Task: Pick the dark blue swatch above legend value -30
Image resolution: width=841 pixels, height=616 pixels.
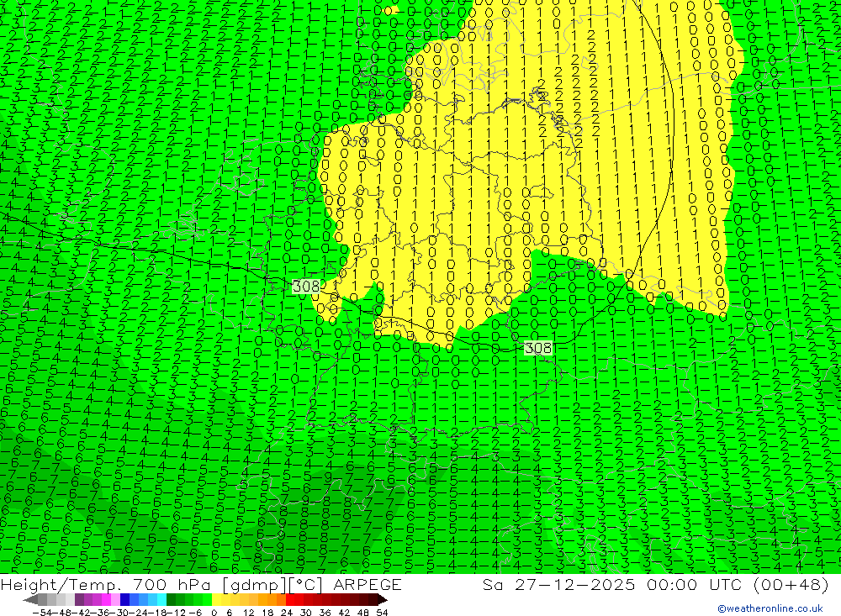Action: [x=125, y=599]
